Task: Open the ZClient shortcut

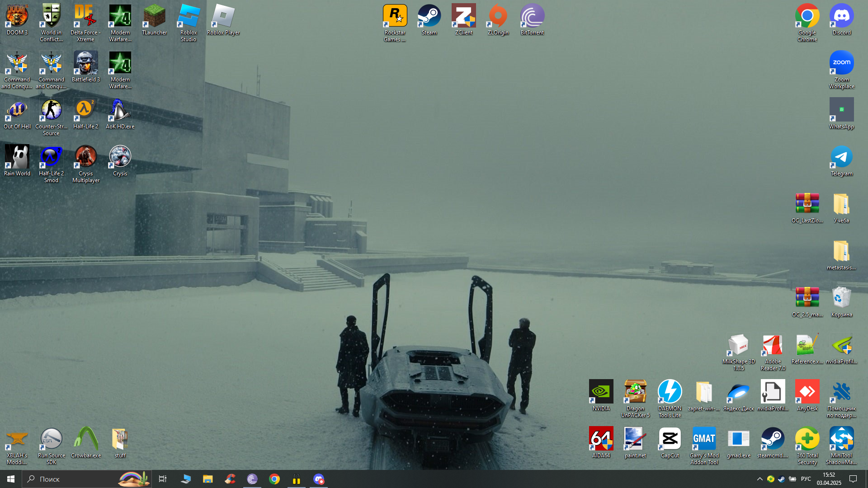Action: coord(463,20)
